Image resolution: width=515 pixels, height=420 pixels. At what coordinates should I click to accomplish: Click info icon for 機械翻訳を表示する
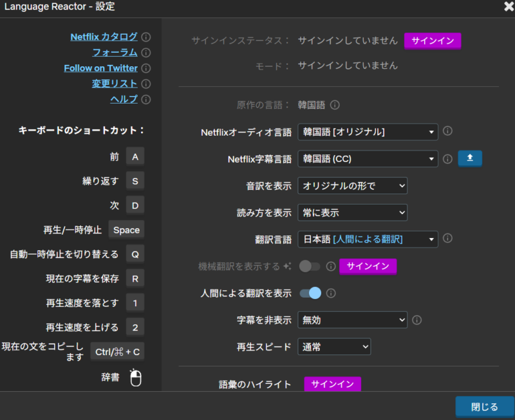click(331, 266)
